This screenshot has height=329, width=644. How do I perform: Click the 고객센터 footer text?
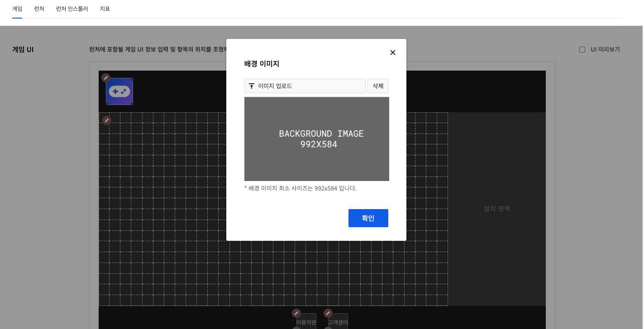click(338, 321)
